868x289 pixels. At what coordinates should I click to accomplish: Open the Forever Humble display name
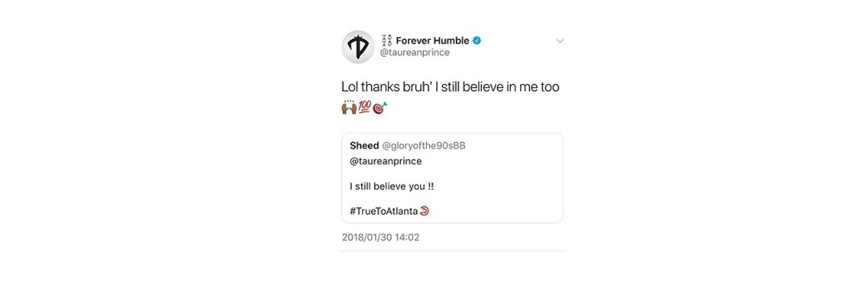432,40
